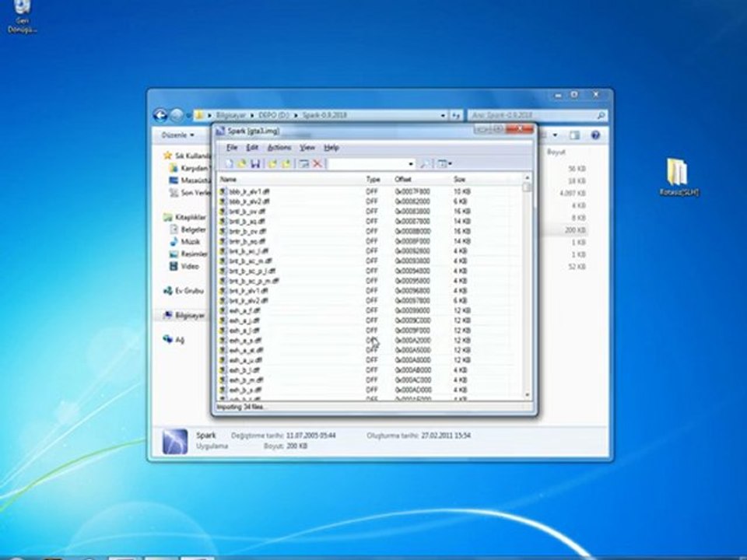Screen dimensions: 747x560
Task: Click the New archive icon in Spark toolbar
Action: click(x=229, y=164)
